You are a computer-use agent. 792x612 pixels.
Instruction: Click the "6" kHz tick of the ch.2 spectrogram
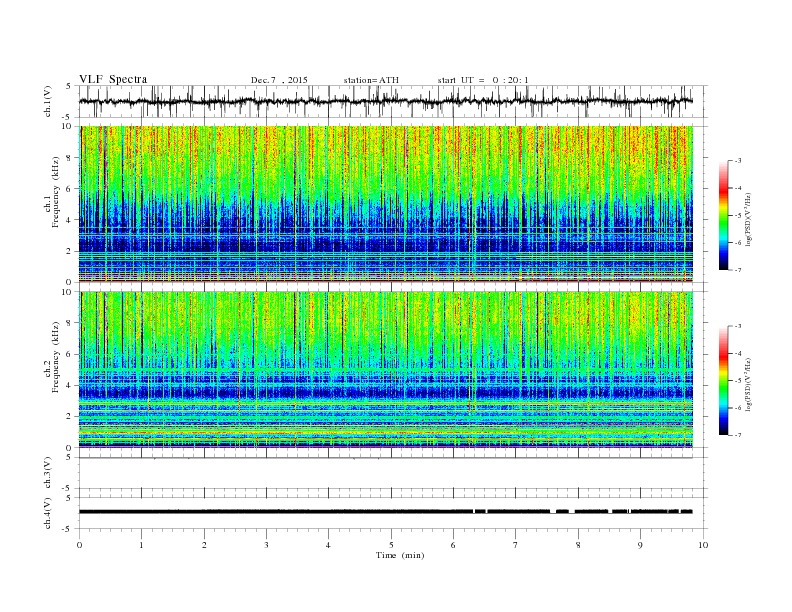tap(70, 354)
